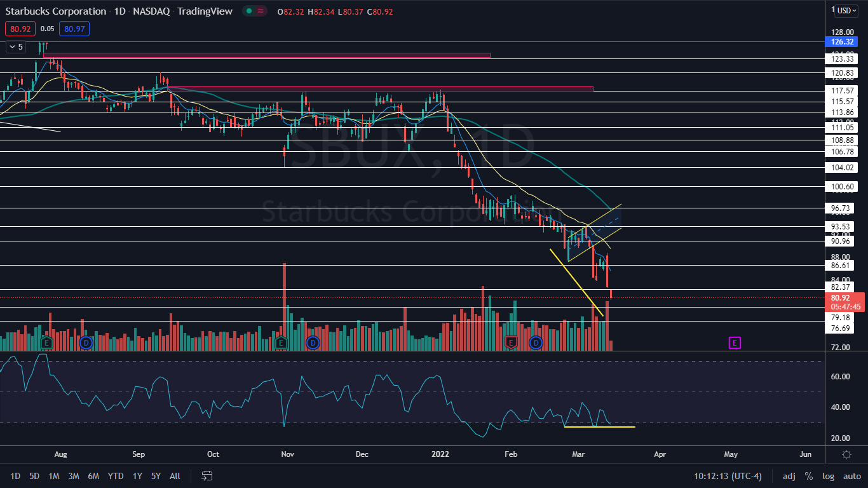Click the green market open status dot

click(250, 11)
